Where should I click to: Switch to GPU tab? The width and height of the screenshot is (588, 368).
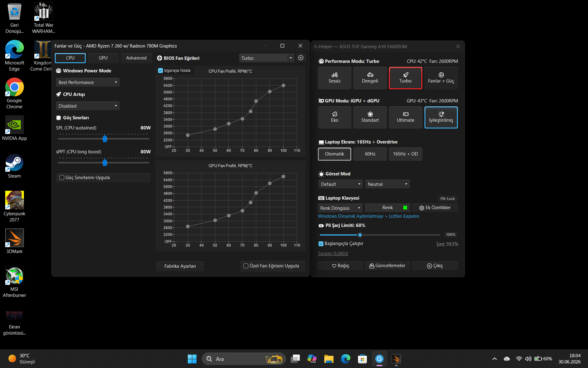[x=103, y=58]
